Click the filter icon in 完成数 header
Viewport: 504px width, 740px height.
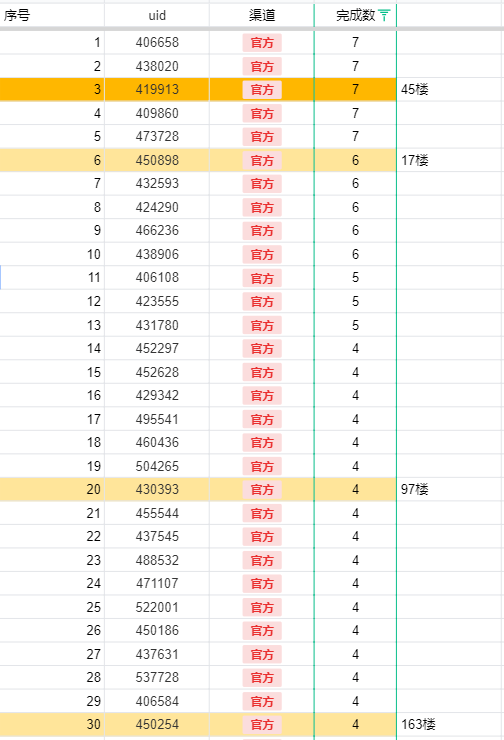coord(385,16)
